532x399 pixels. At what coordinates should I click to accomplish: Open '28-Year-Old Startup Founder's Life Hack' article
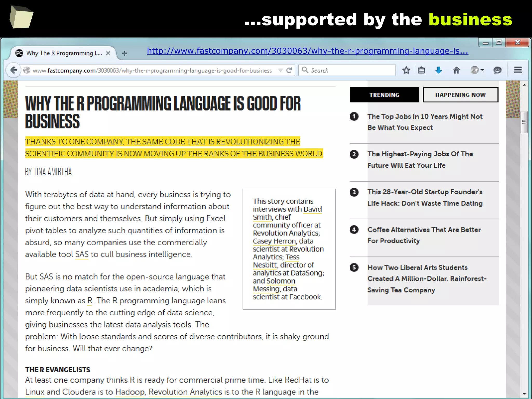click(x=425, y=198)
